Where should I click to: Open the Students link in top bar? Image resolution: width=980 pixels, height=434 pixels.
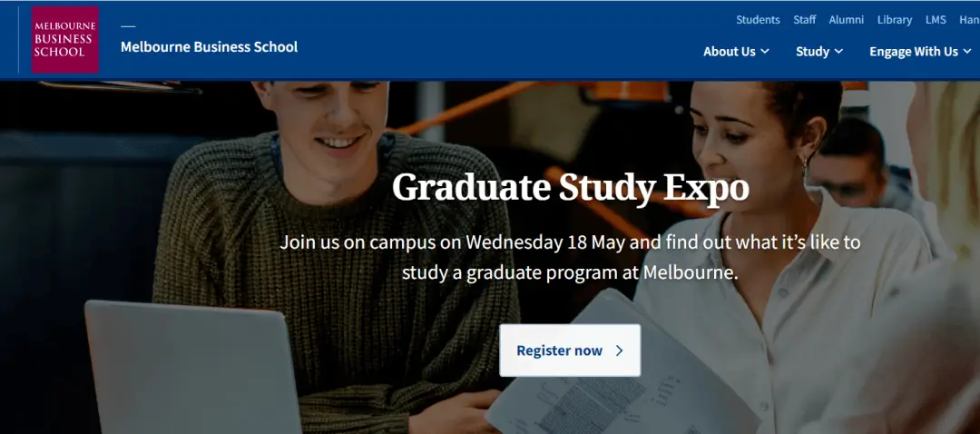[x=758, y=20]
